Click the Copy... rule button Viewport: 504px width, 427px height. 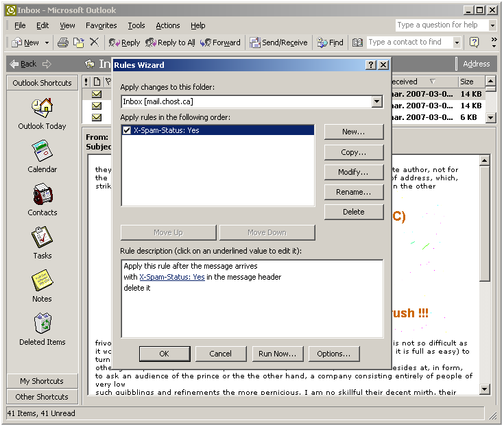[x=354, y=152]
